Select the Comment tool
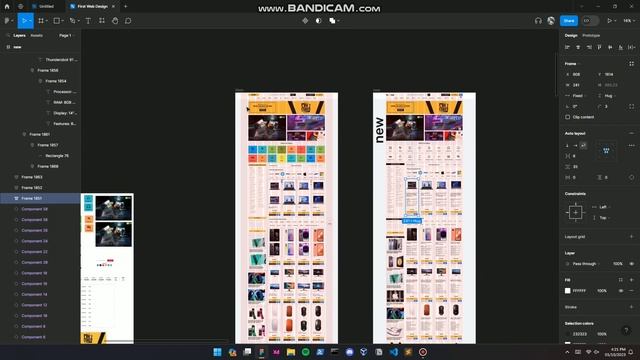 [x=128, y=20]
